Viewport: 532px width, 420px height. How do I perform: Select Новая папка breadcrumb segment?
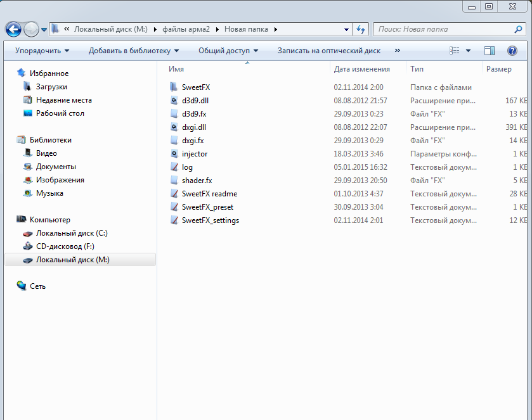pos(246,29)
